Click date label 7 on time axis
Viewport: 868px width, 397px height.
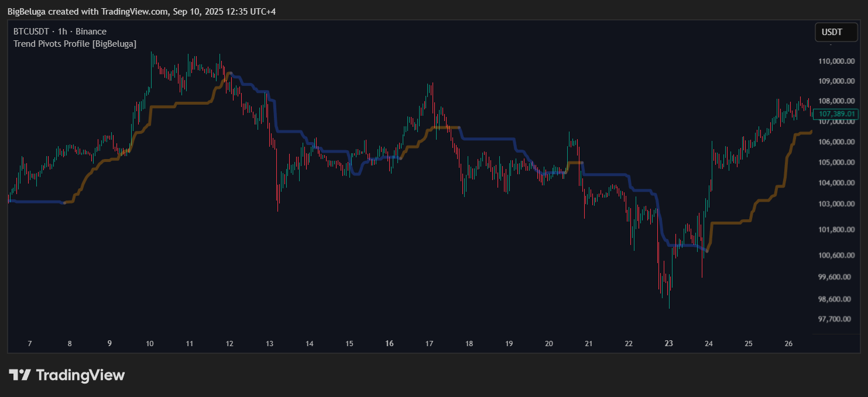[30, 344]
